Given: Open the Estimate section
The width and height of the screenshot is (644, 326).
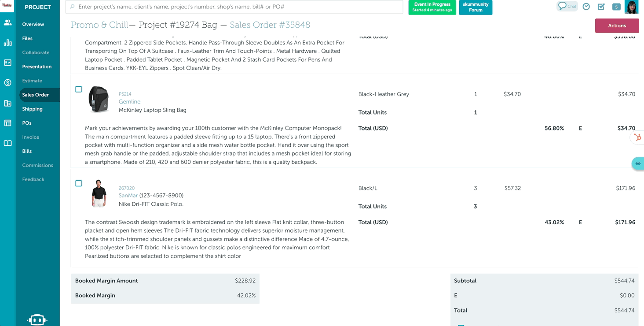Looking at the screenshot, I should coord(32,81).
